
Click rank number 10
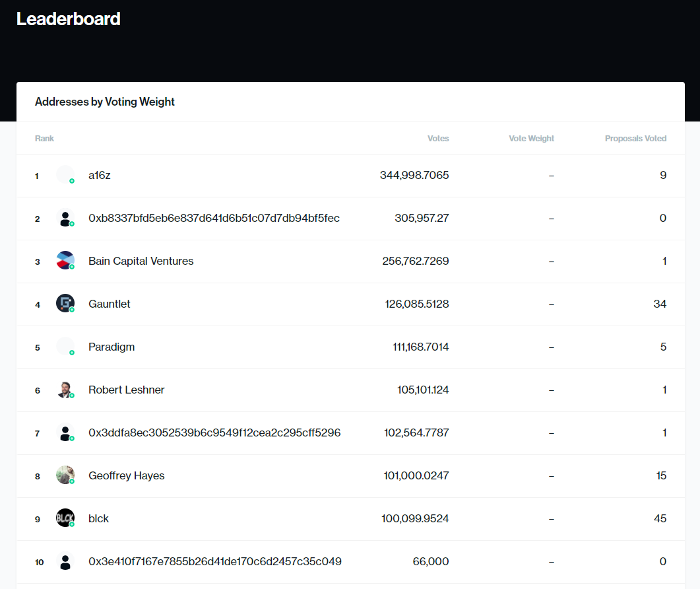click(x=40, y=562)
